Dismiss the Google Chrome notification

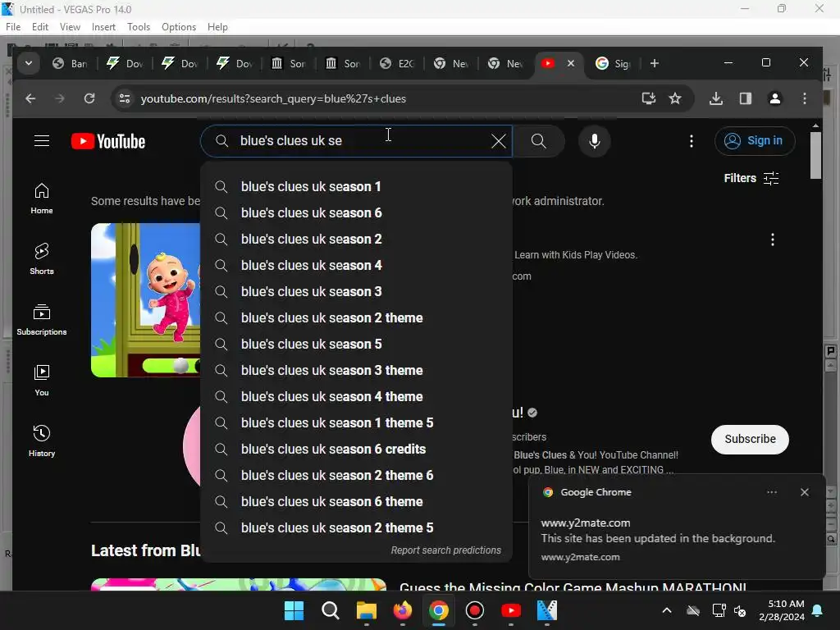(x=804, y=492)
